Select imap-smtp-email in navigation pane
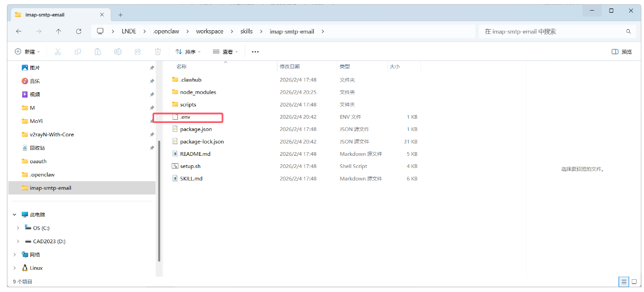This screenshot has height=292, width=644. click(x=82, y=188)
